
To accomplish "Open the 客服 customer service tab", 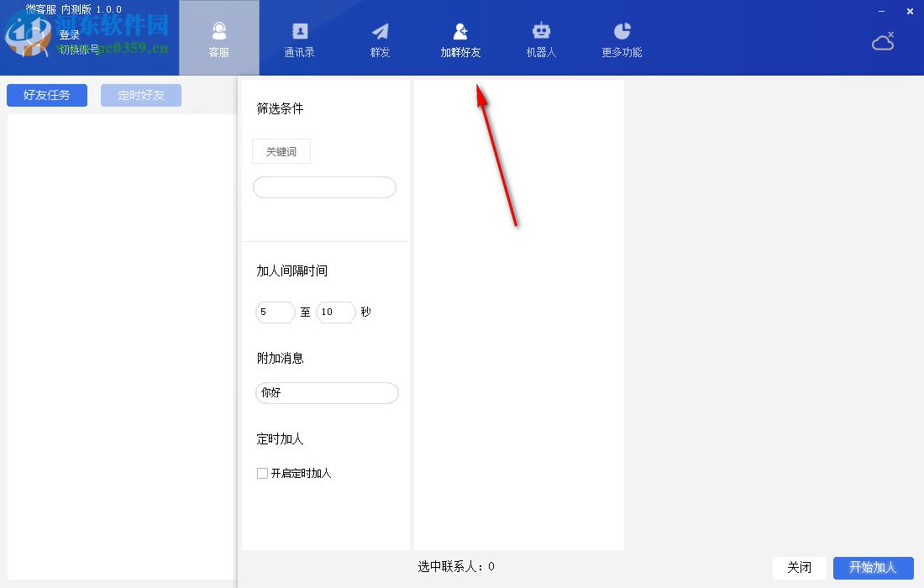I will tap(218, 39).
